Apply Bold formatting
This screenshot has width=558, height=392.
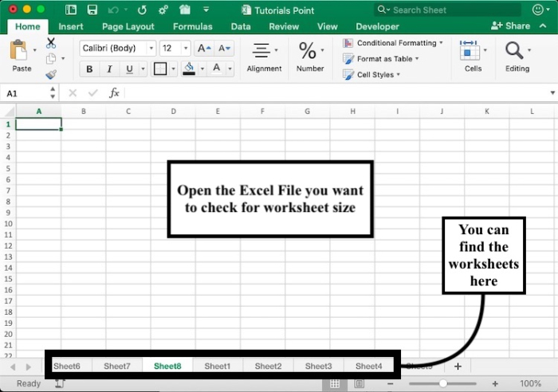click(x=89, y=69)
